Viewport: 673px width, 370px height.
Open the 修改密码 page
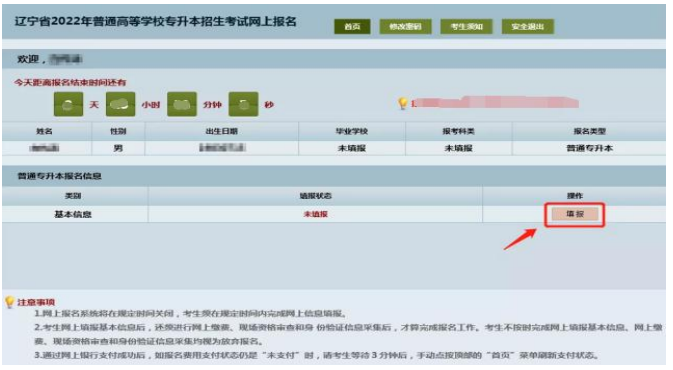click(405, 27)
